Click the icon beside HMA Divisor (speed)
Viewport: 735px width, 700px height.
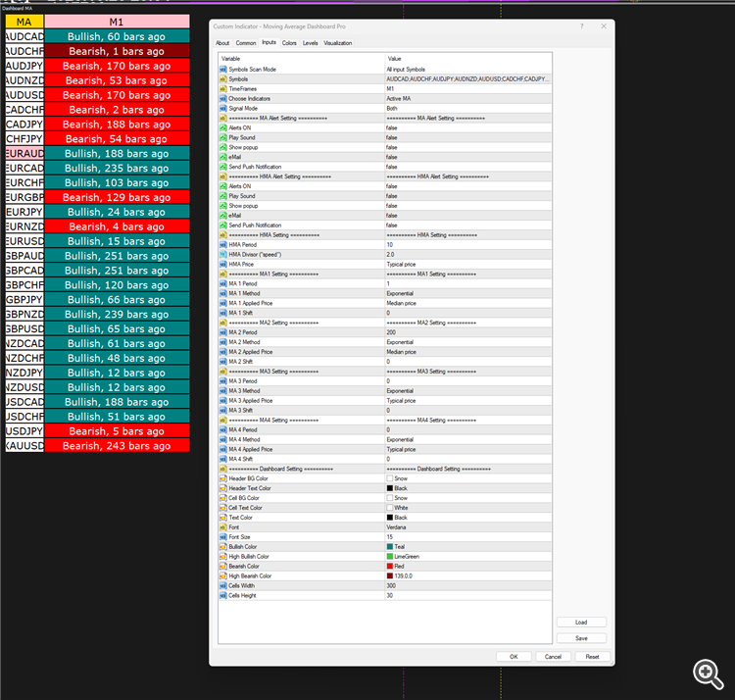click(x=223, y=255)
